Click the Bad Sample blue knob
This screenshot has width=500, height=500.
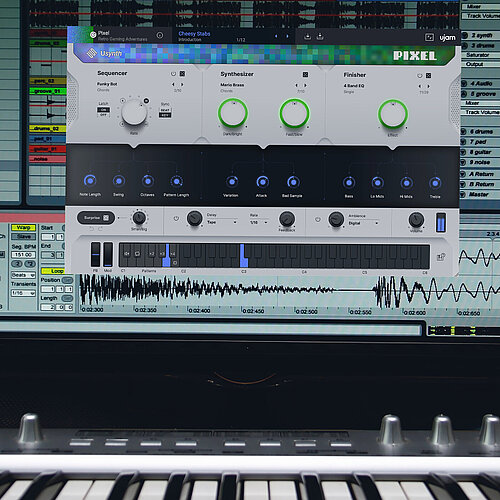click(293, 182)
